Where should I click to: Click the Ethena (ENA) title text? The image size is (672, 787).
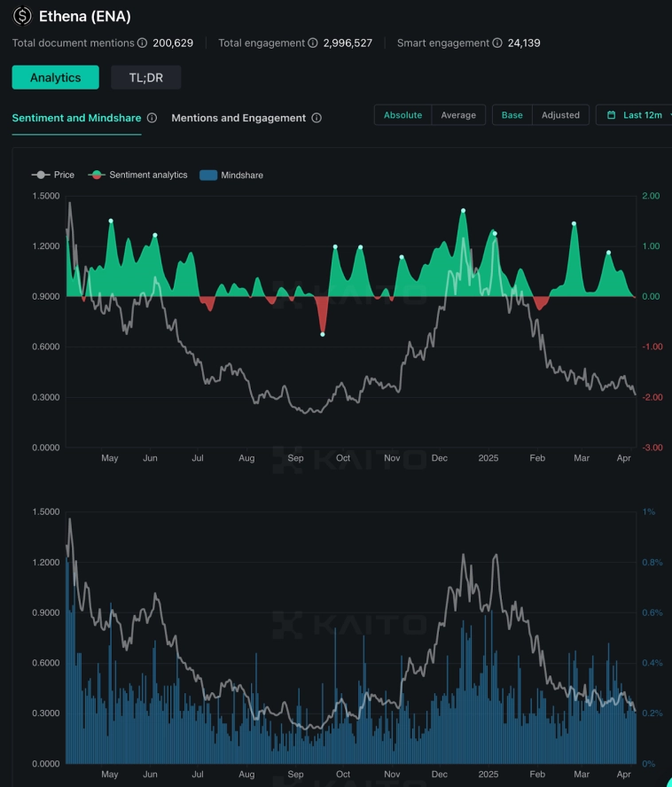(85, 17)
